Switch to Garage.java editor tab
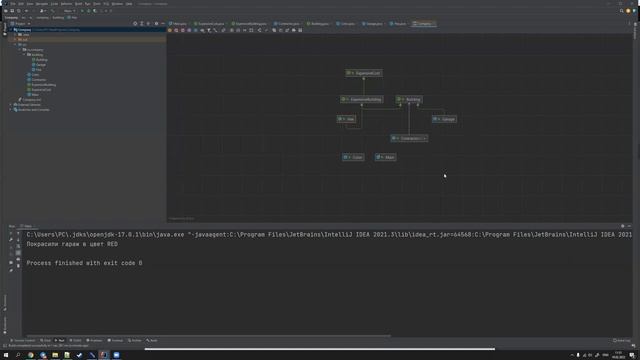 [373, 24]
